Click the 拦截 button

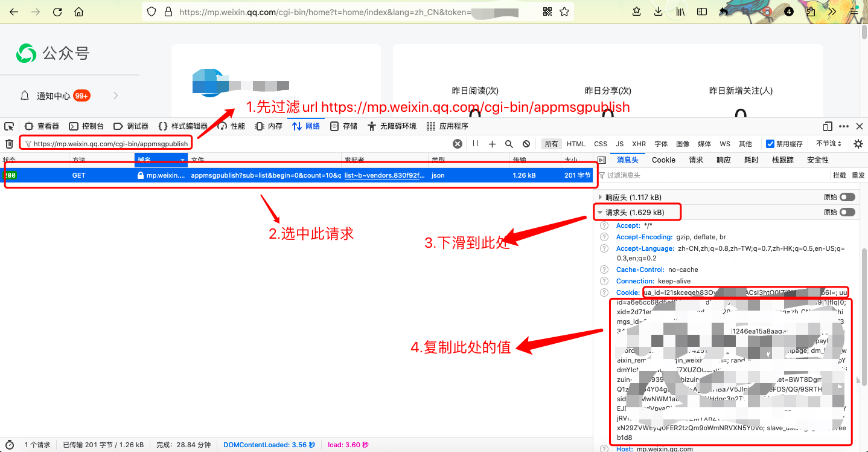click(839, 175)
